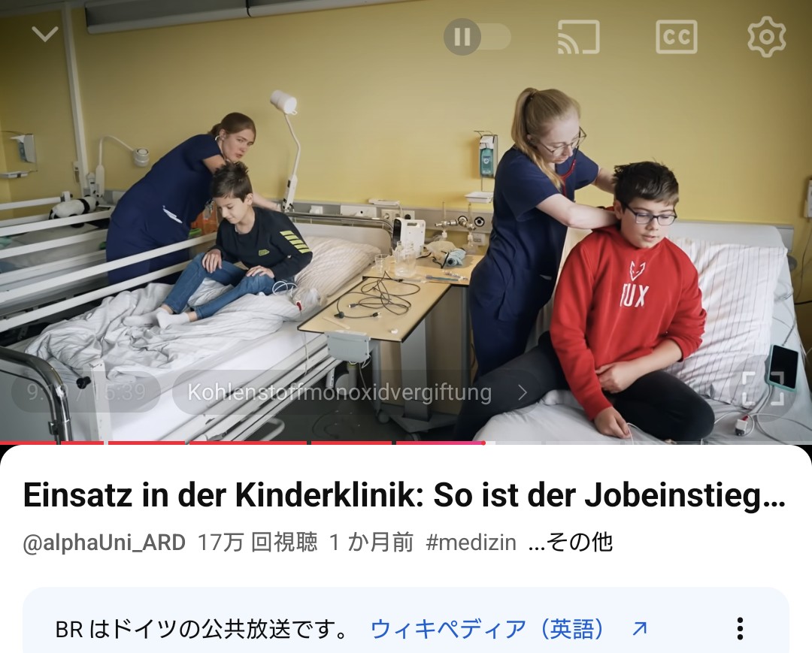Tap the #medizin hashtag
This screenshot has height=653, width=812.
(471, 543)
